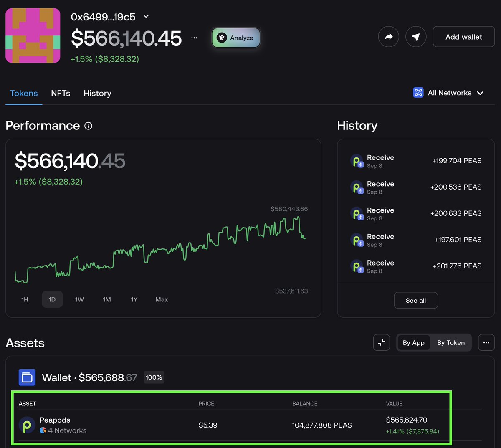This screenshot has width=501, height=448.
Task: Click the Performance info icon
Action: (x=89, y=126)
